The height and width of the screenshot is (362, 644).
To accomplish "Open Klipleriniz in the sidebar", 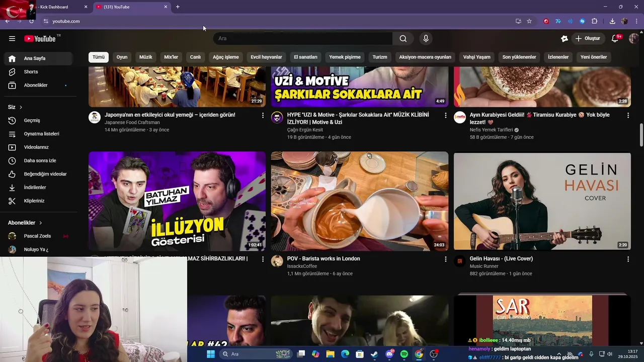I will click(38, 201).
